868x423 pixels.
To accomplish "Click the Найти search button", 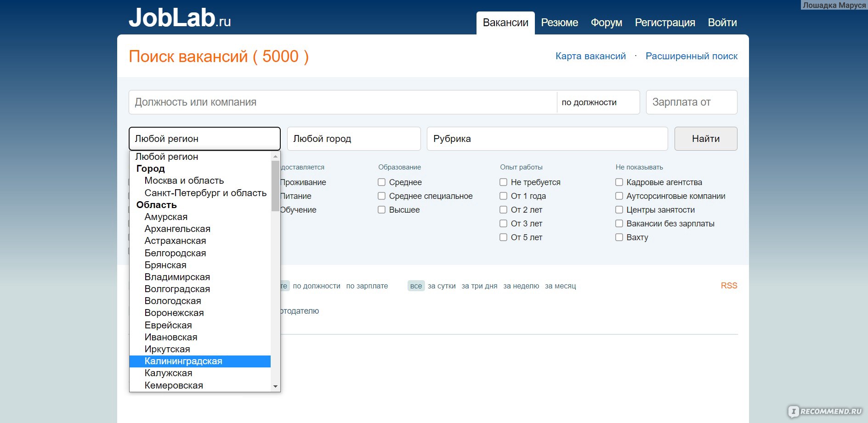I will (x=706, y=139).
